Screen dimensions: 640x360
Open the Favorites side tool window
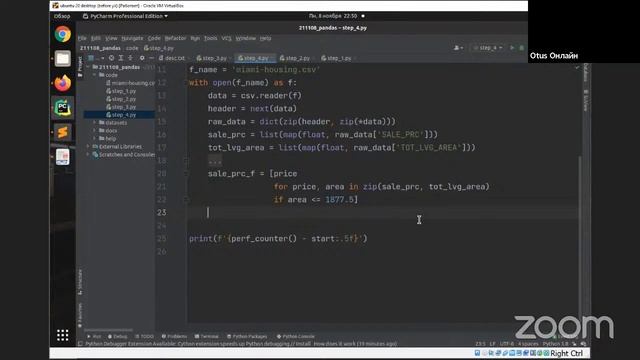80,315
